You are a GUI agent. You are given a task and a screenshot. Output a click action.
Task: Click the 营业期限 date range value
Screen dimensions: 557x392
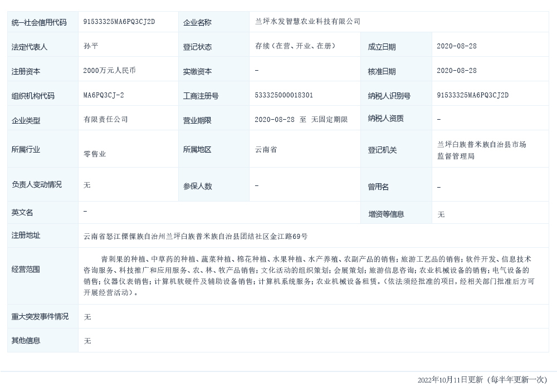point(301,119)
